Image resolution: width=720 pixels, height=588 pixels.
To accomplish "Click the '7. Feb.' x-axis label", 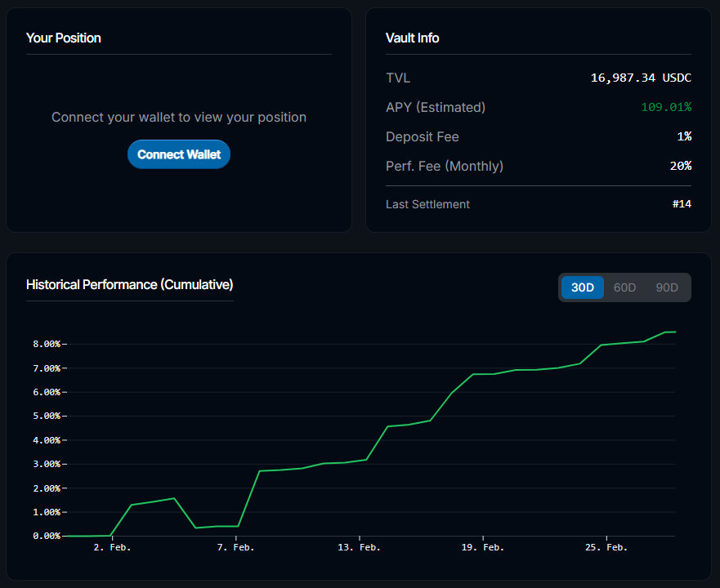I will (x=235, y=547).
